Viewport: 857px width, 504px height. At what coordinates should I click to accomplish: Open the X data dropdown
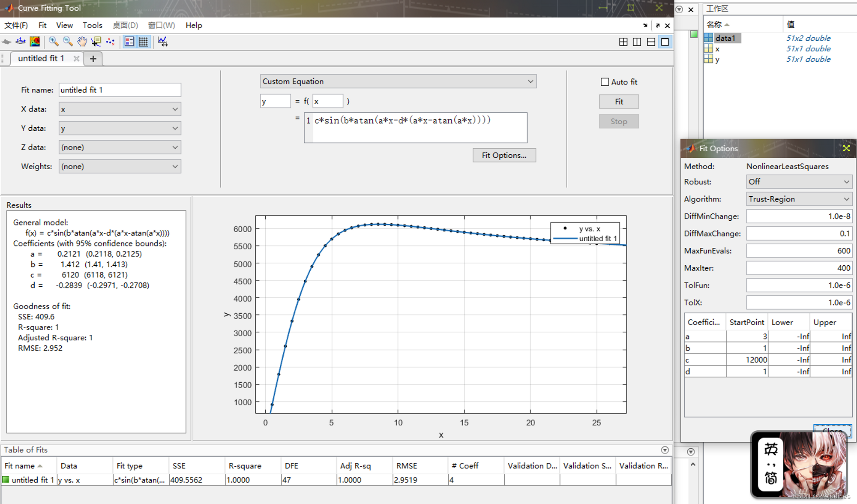coord(120,109)
